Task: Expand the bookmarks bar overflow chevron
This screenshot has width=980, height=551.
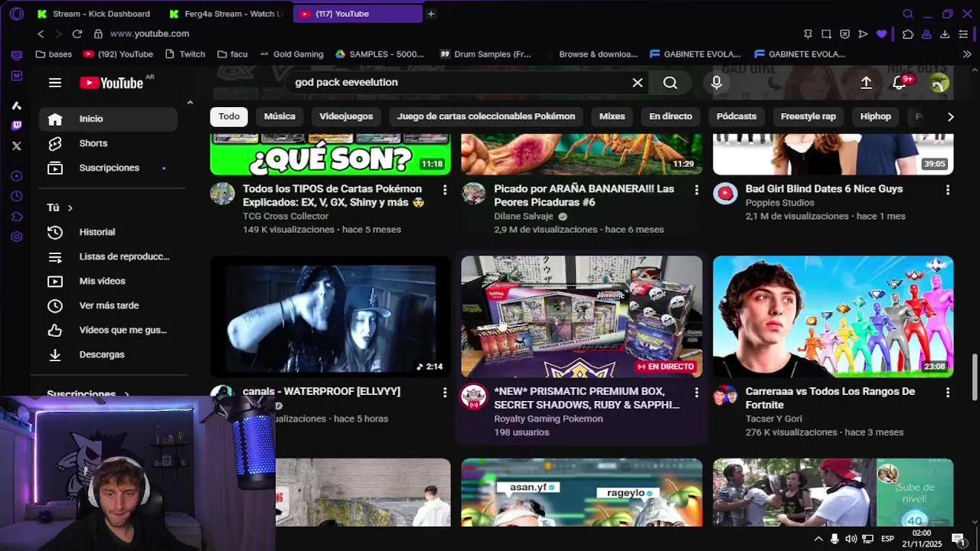Action: tap(967, 54)
